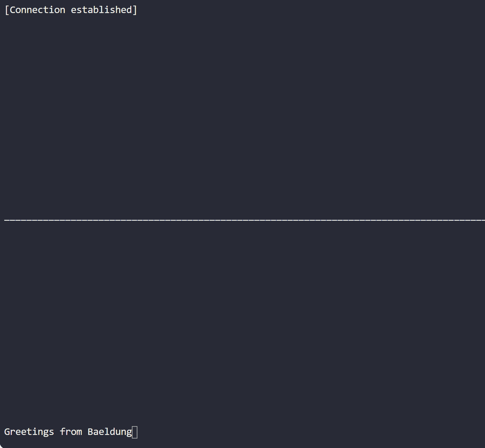Focus the empty lower pane below the divider
485x448 pixels.
click(x=242, y=320)
